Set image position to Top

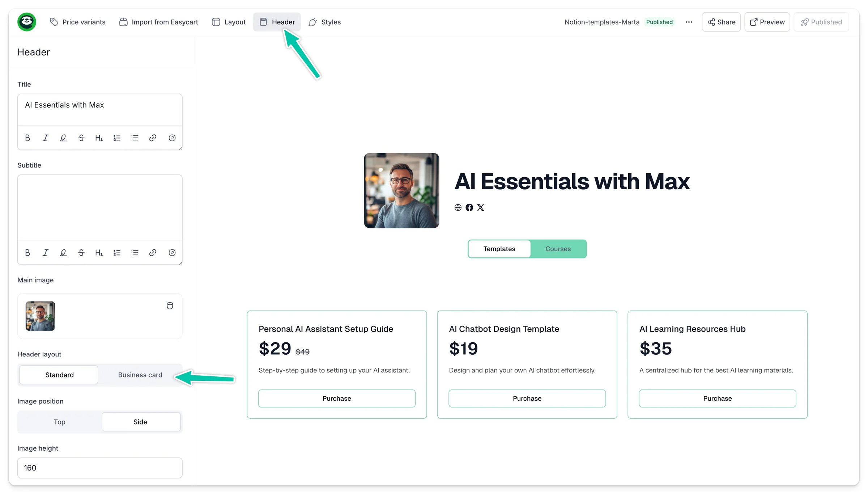(59, 422)
